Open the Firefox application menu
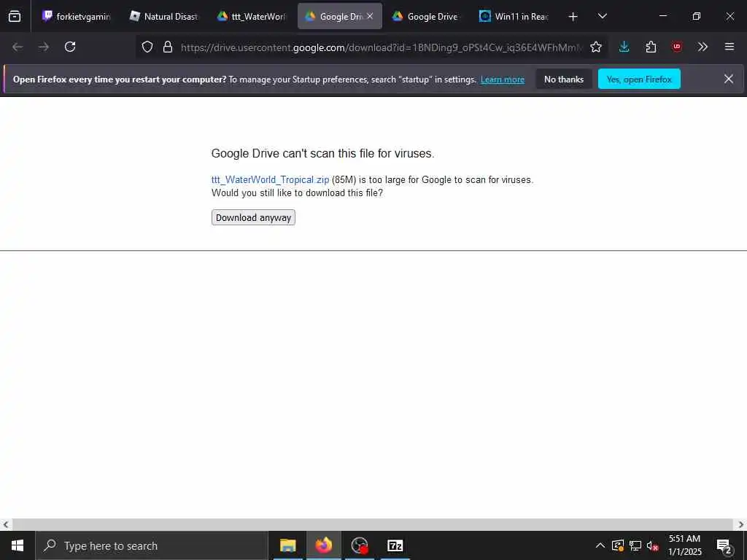 click(729, 47)
